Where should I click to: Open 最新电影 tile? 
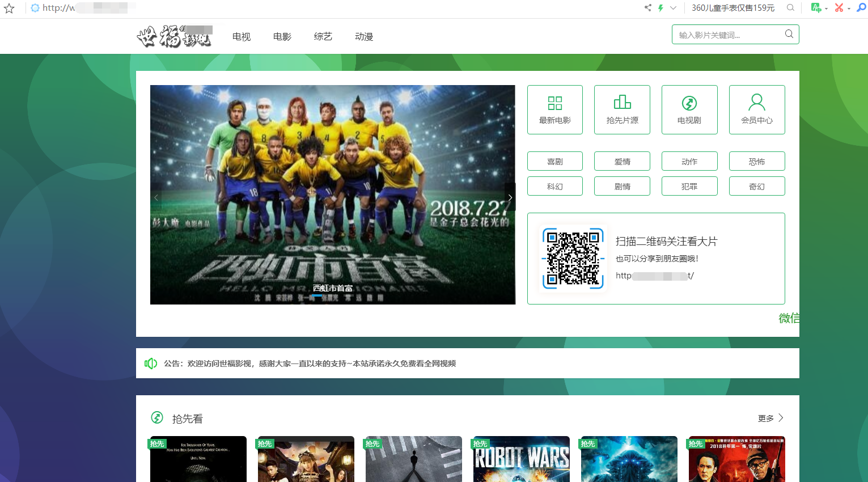point(555,109)
